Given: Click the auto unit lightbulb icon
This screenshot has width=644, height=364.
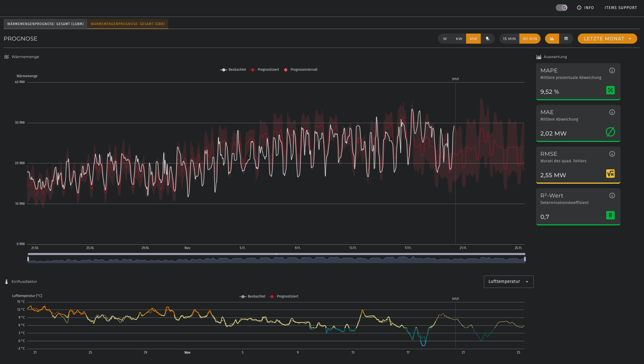Looking at the screenshot, I should pyautogui.click(x=488, y=39).
